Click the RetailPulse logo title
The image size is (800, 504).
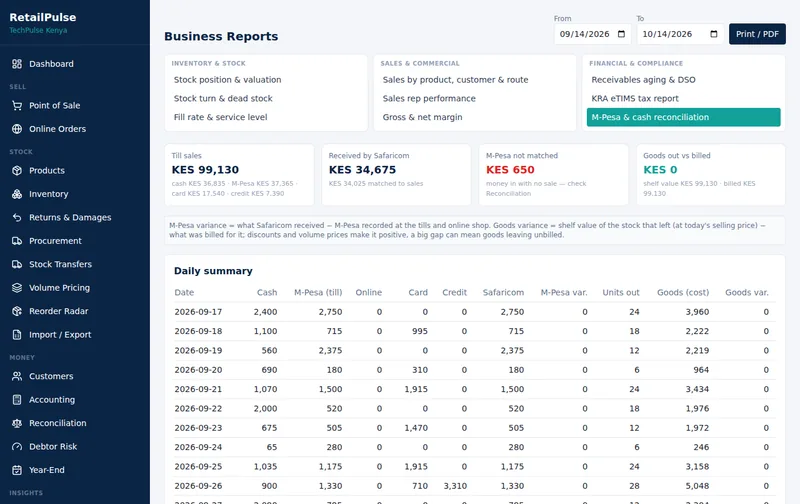(x=43, y=17)
